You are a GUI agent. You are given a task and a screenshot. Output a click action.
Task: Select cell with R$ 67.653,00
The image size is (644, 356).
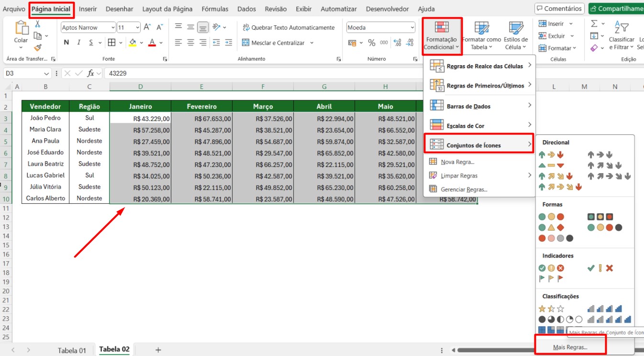[x=202, y=118]
